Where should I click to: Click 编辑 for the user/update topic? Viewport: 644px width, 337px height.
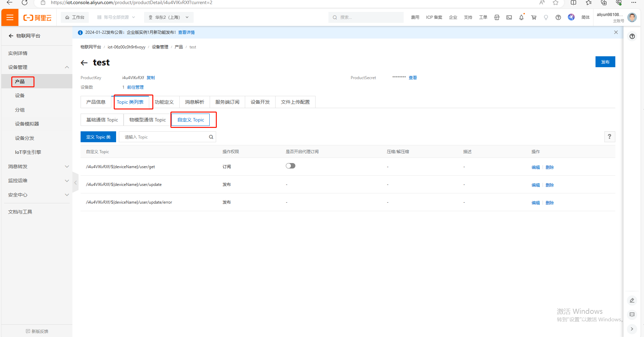(535, 185)
